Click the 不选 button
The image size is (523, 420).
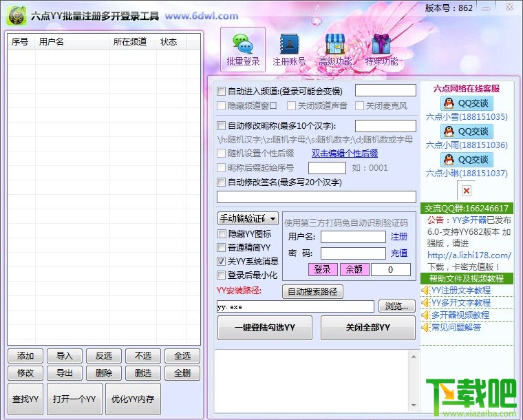[143, 356]
